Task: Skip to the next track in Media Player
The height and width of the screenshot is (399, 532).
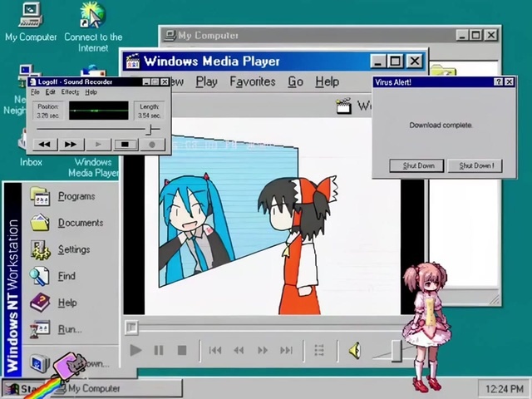Action: click(x=287, y=351)
